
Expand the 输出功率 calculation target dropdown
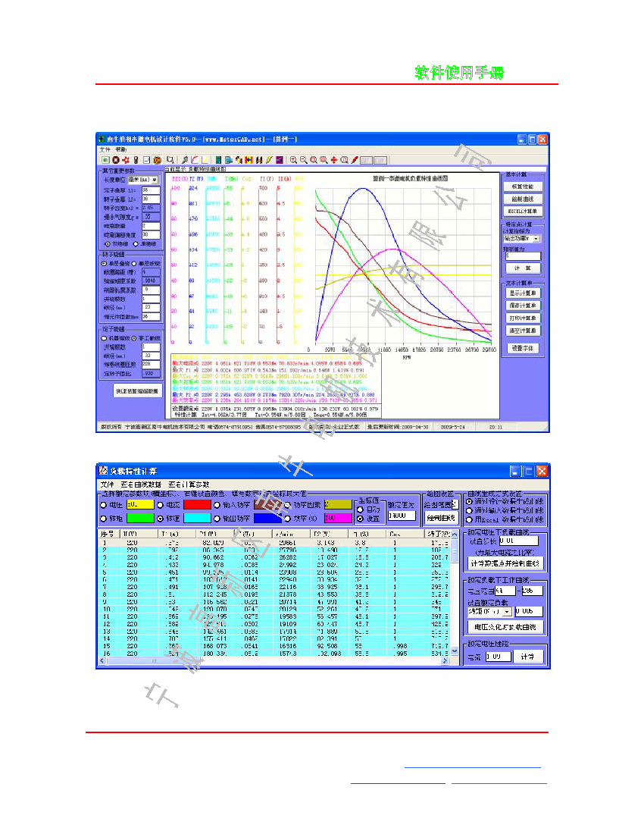536,238
